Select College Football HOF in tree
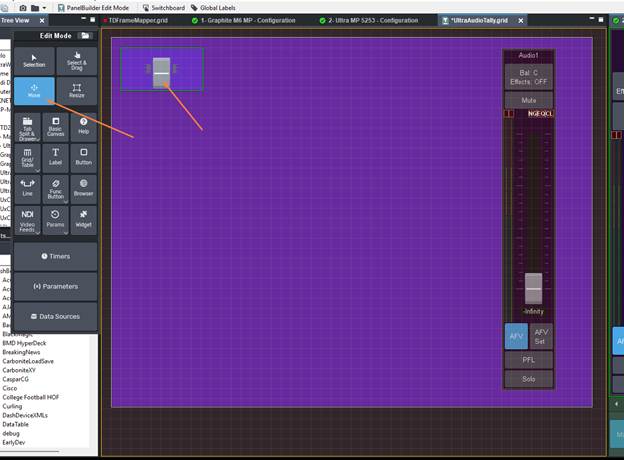The image size is (624, 460). (31, 397)
